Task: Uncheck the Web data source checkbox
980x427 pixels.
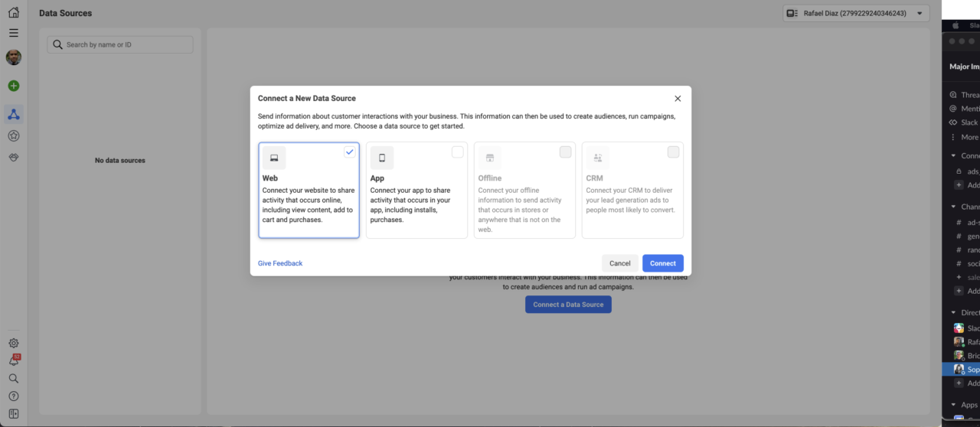Action: 350,152
